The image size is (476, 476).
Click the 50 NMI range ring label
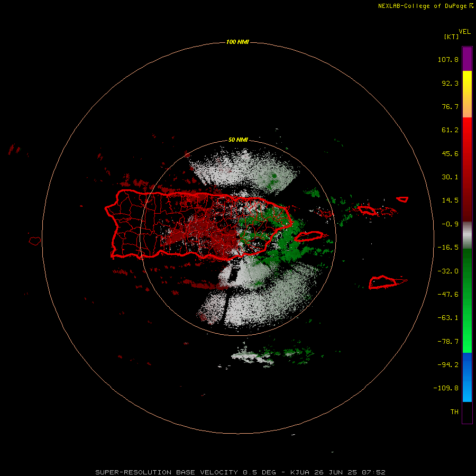tap(238, 140)
